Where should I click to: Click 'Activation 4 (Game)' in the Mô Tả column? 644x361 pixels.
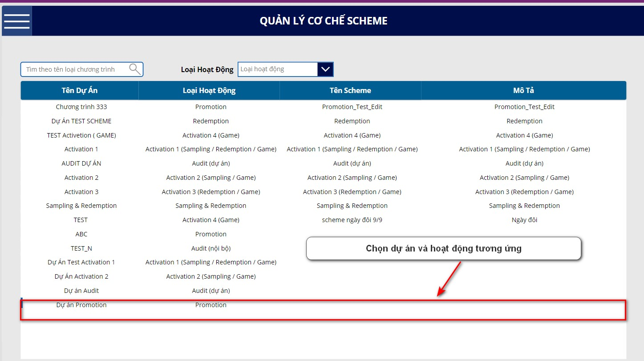(x=524, y=135)
